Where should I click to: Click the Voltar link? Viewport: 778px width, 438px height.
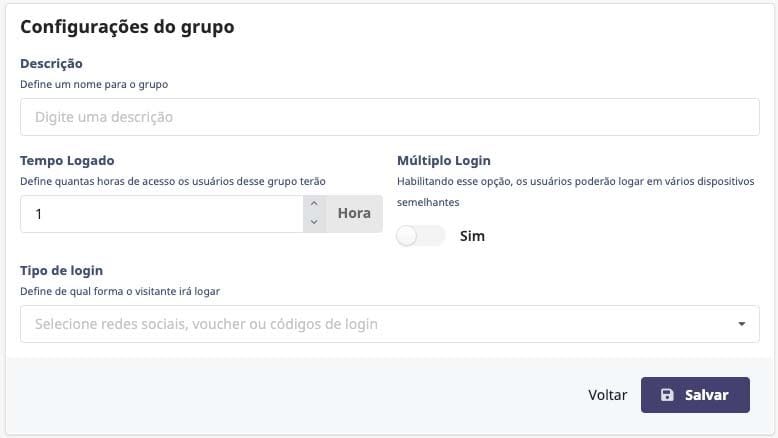(x=608, y=395)
